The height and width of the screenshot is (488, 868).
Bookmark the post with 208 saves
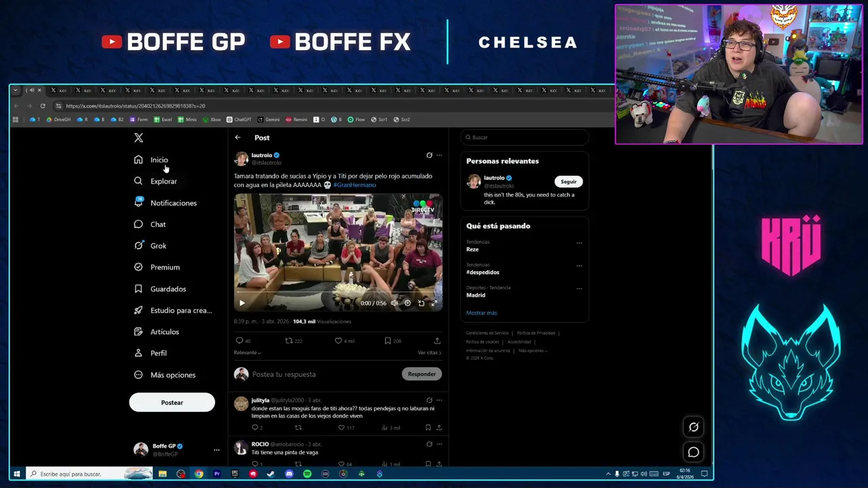click(x=393, y=341)
